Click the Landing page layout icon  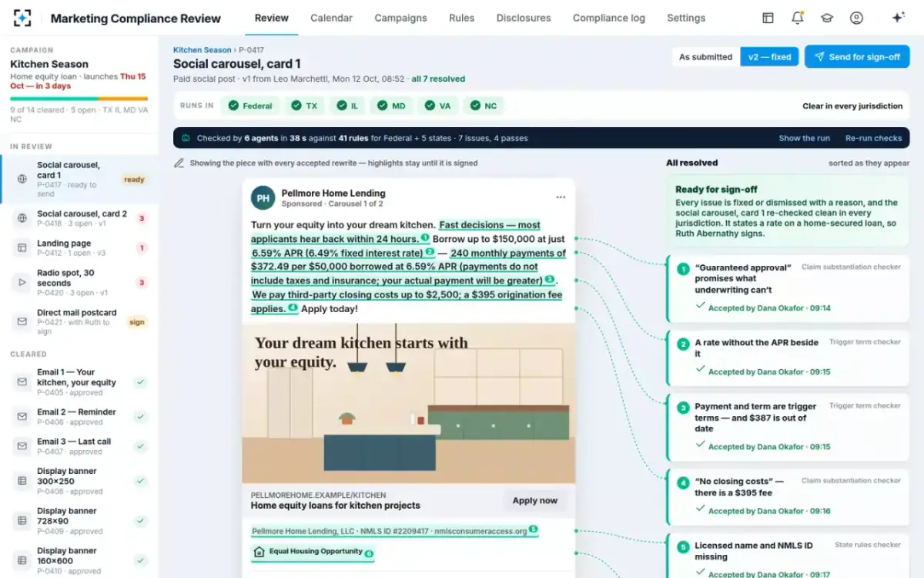[x=22, y=248]
